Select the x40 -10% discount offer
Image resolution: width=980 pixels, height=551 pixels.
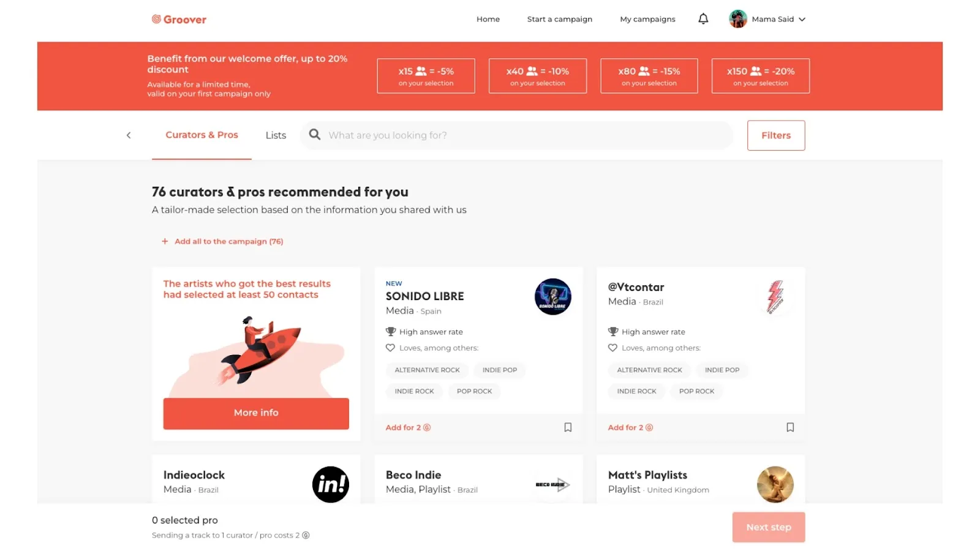point(538,76)
